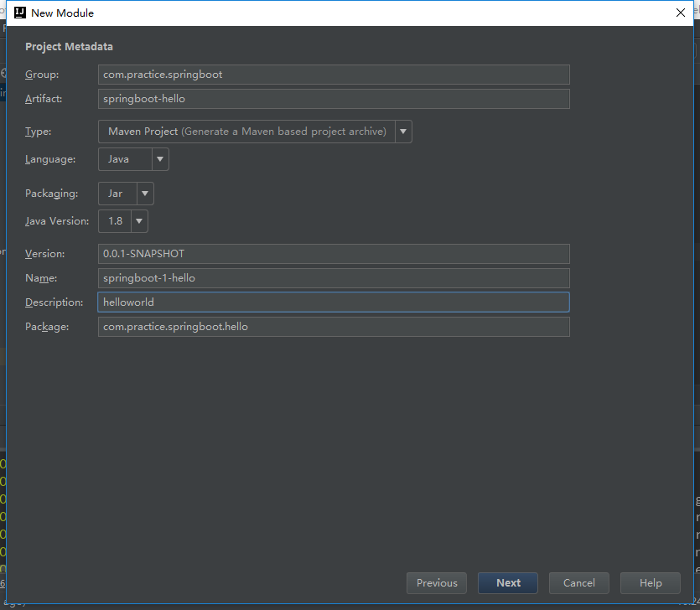Click the Description: label

click(54, 302)
